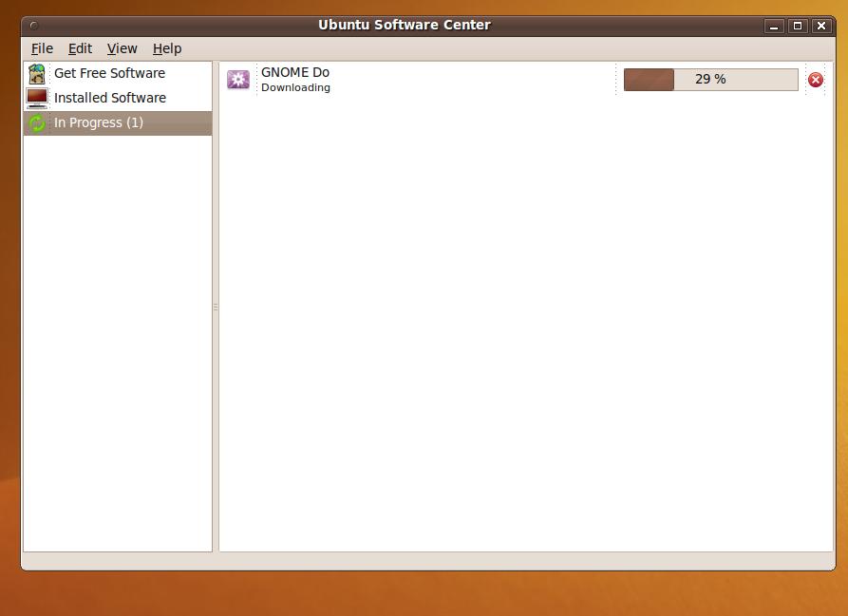The height and width of the screenshot is (616, 848).
Task: Click the pane divider handle
Action: point(216,307)
